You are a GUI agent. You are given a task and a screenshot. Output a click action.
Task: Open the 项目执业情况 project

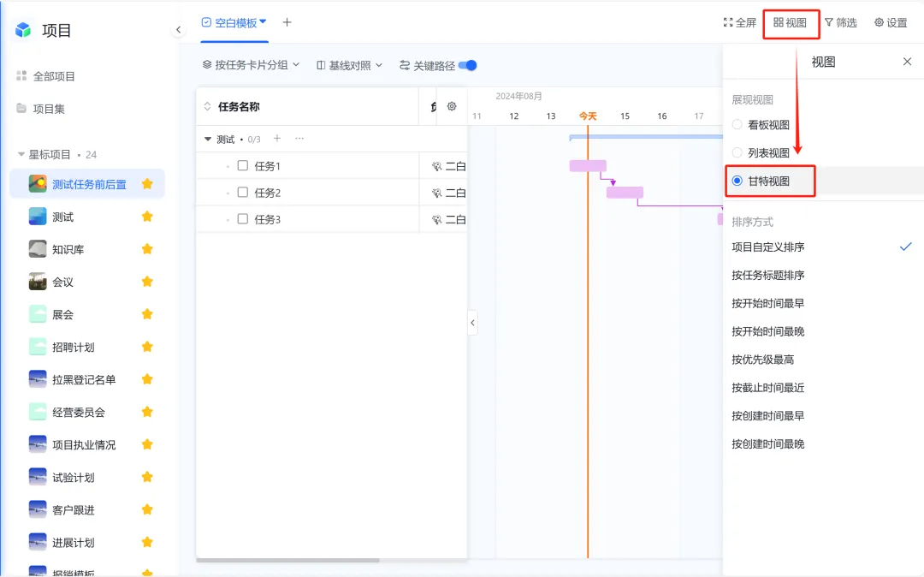tap(84, 445)
